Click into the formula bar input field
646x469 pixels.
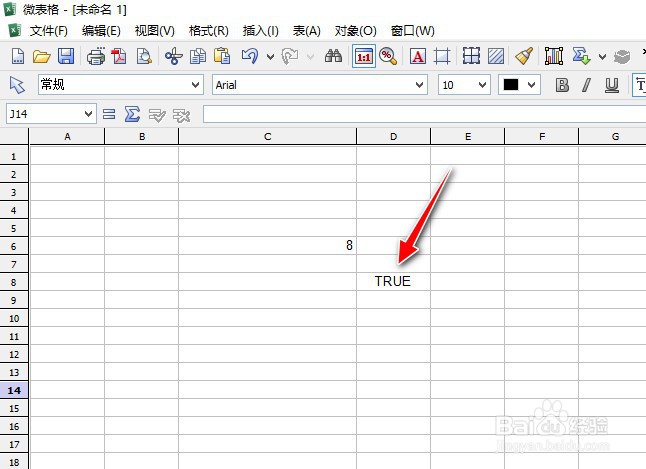[x=424, y=114]
